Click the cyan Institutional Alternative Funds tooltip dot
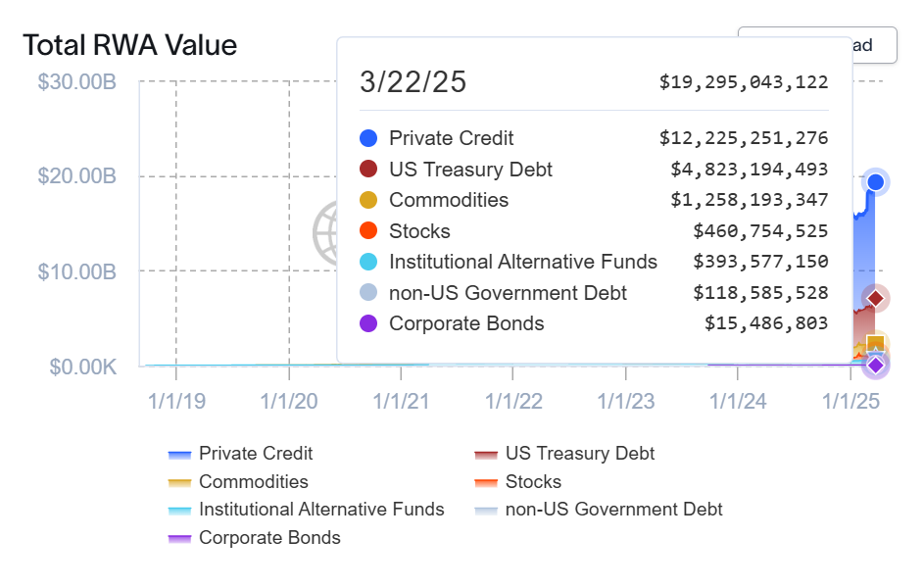The width and height of the screenshot is (923, 588). [x=368, y=262]
